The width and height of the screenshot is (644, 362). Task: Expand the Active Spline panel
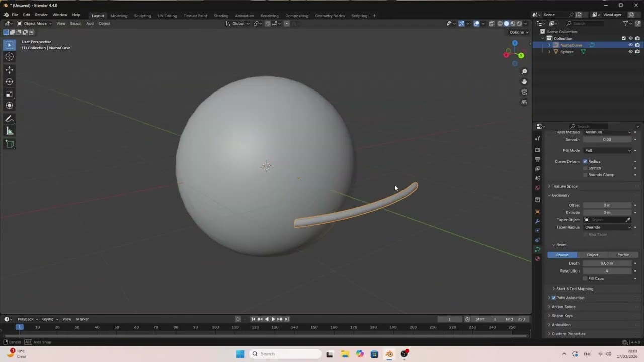click(563, 307)
